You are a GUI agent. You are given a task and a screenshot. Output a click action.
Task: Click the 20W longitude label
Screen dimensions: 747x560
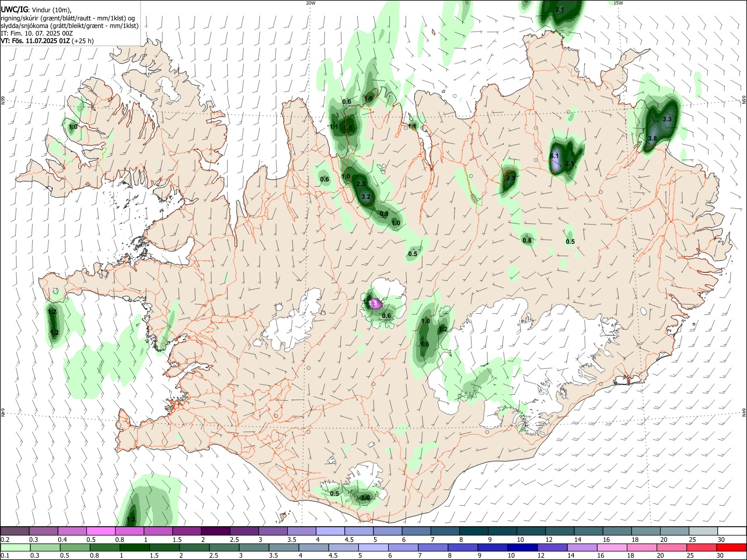(310, 3)
